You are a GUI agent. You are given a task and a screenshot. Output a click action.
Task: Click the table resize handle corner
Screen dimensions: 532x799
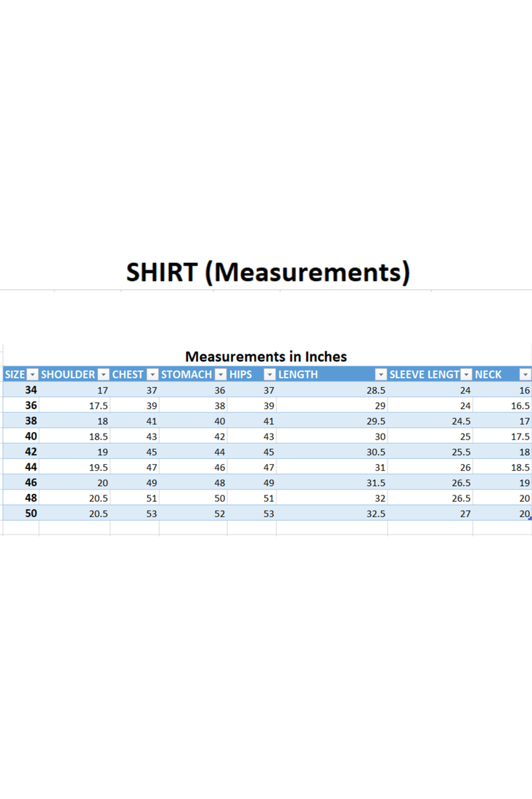tap(530, 519)
